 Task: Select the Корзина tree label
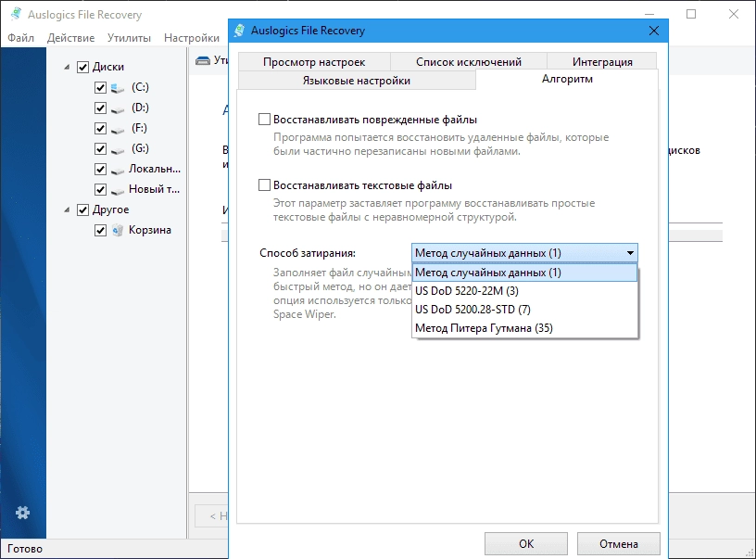pos(149,230)
